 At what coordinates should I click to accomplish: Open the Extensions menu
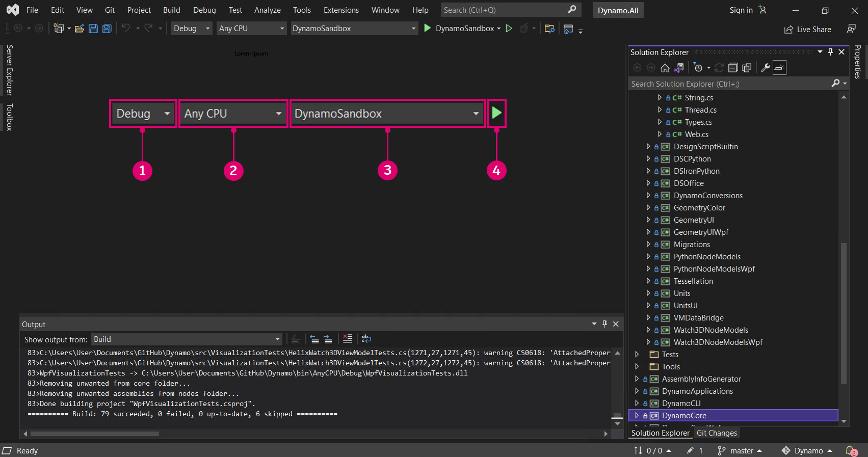(x=341, y=10)
